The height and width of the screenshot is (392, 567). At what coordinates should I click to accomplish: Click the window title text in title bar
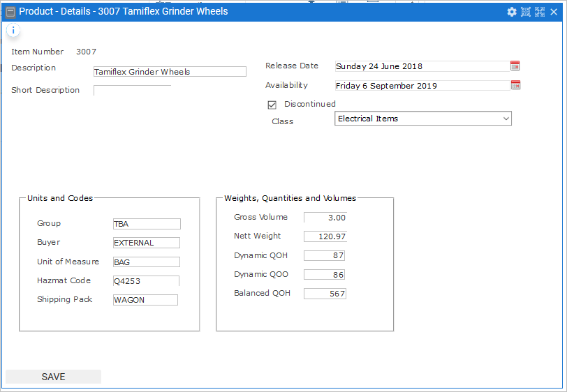[124, 12]
